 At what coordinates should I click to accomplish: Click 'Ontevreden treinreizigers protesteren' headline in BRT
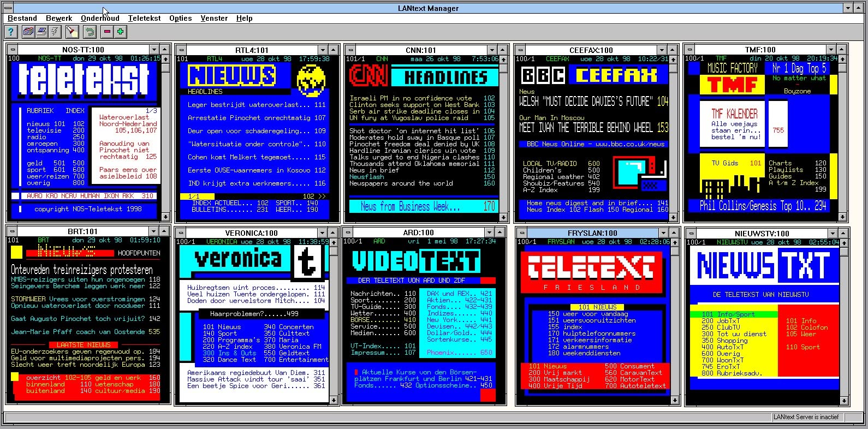82,270
